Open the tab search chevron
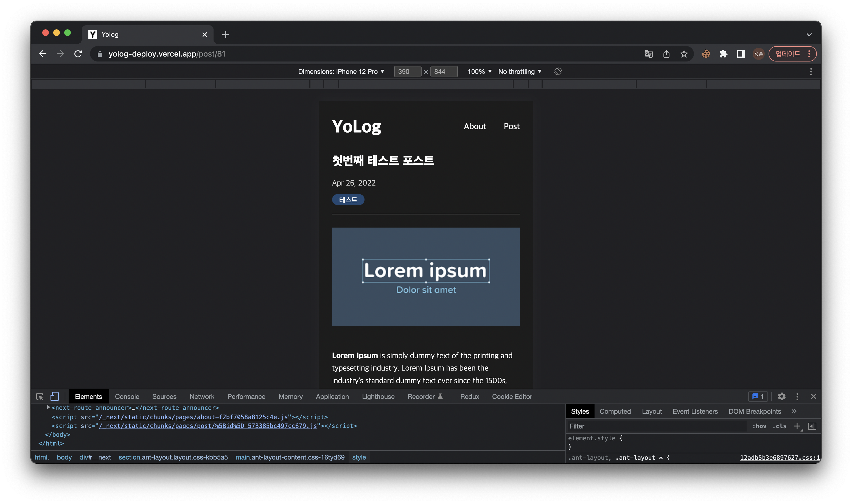 click(809, 34)
